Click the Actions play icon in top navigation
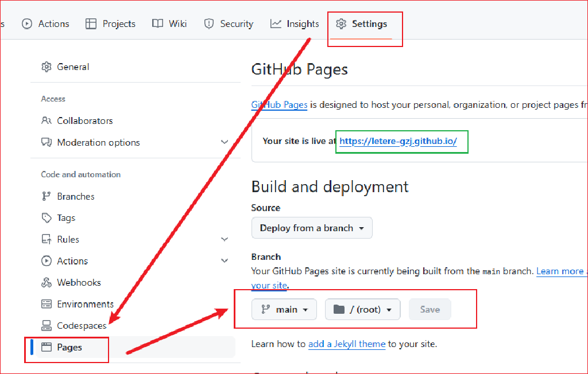The height and width of the screenshot is (374, 588). pos(27,24)
